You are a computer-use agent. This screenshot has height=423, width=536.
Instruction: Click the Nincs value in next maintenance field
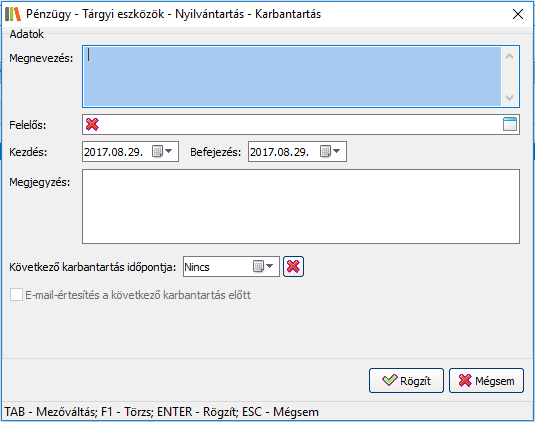(197, 267)
